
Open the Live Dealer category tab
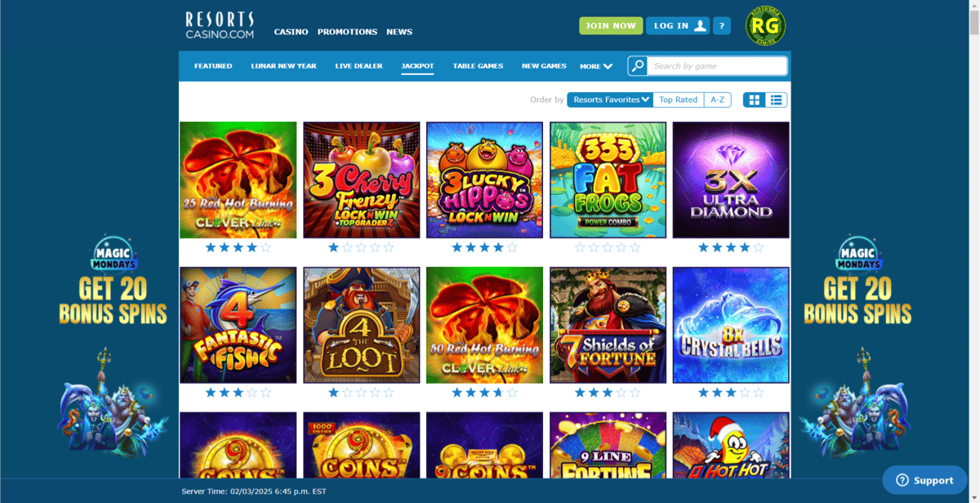pyautogui.click(x=359, y=66)
